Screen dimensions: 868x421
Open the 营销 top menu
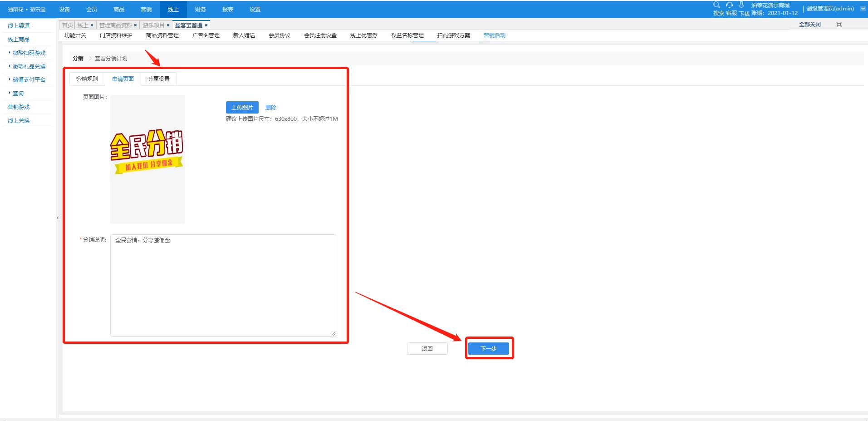(x=146, y=10)
